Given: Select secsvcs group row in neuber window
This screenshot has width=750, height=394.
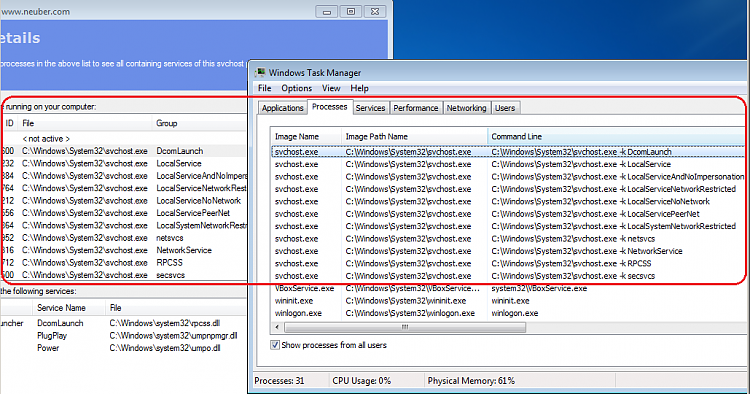Looking at the screenshot, I should [x=123, y=275].
